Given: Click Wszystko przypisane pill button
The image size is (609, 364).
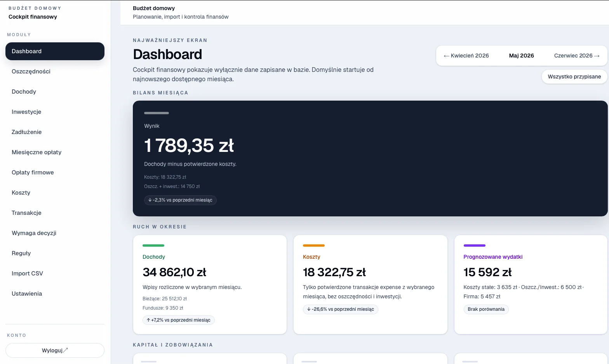Looking at the screenshot, I should 574,77.
